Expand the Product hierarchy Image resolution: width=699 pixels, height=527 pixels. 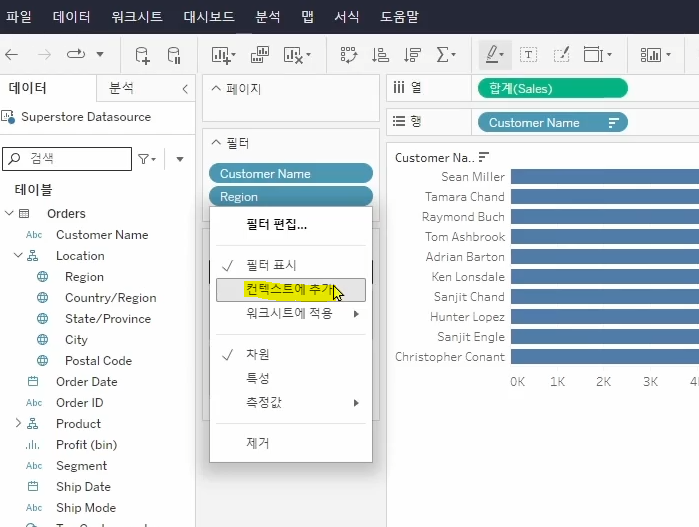tap(18, 423)
